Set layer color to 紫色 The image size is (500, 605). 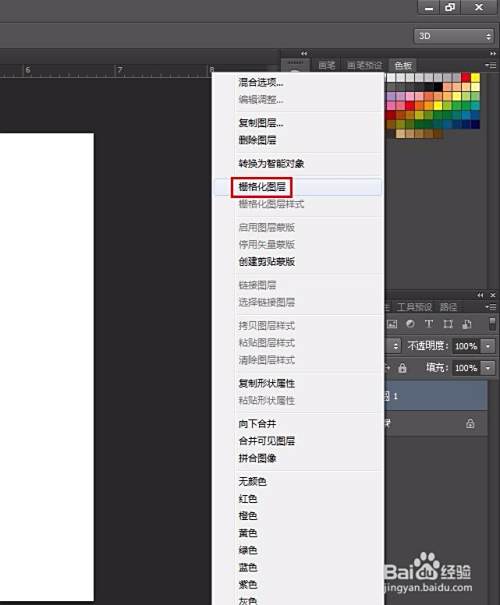(x=298, y=585)
